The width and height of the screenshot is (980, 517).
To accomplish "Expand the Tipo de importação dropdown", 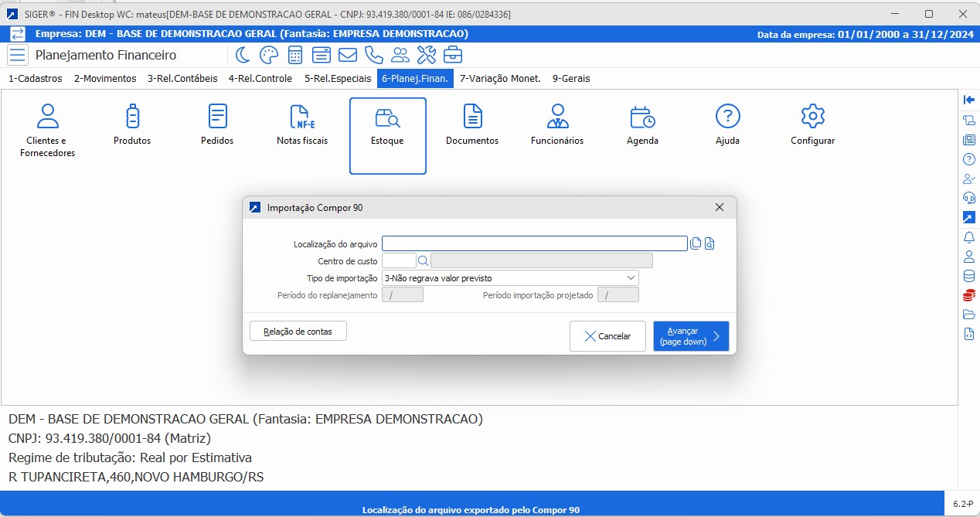I will pos(631,278).
